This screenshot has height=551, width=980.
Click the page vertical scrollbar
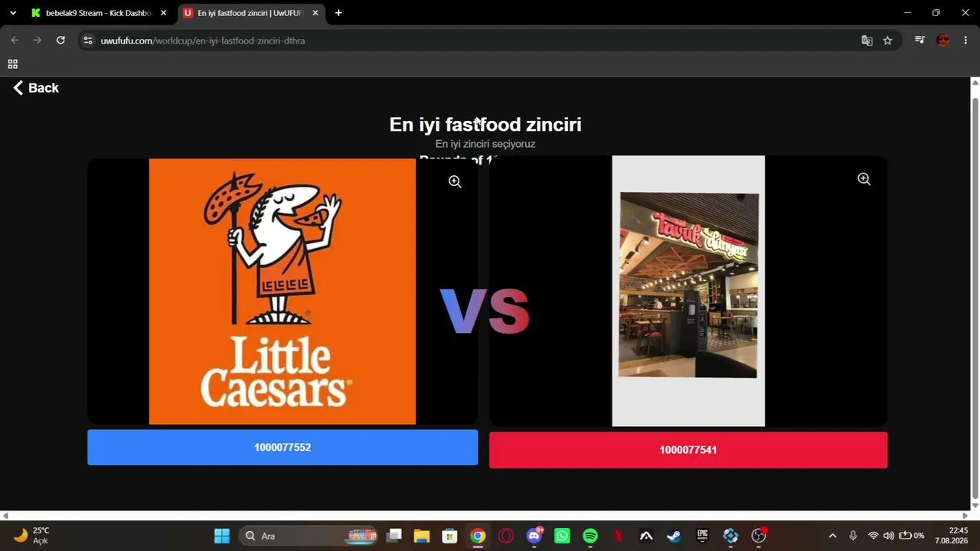[975, 298]
